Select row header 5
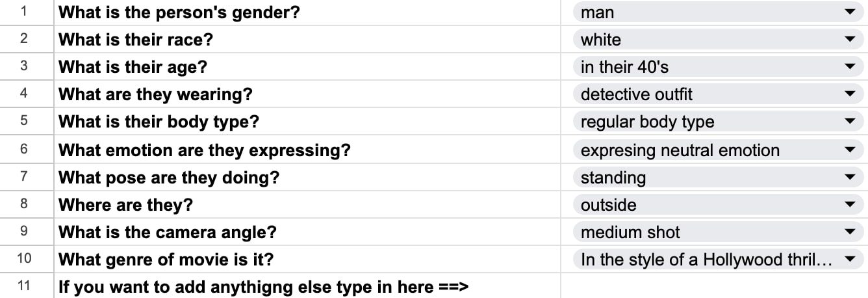This screenshot has width=868, height=298. click(24, 122)
